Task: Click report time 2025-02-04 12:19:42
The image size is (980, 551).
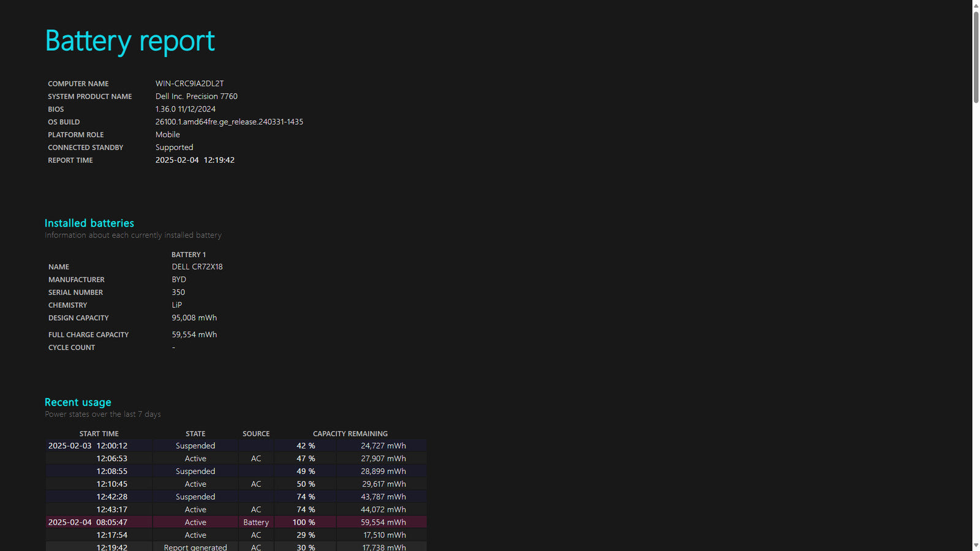Action: [x=195, y=160]
